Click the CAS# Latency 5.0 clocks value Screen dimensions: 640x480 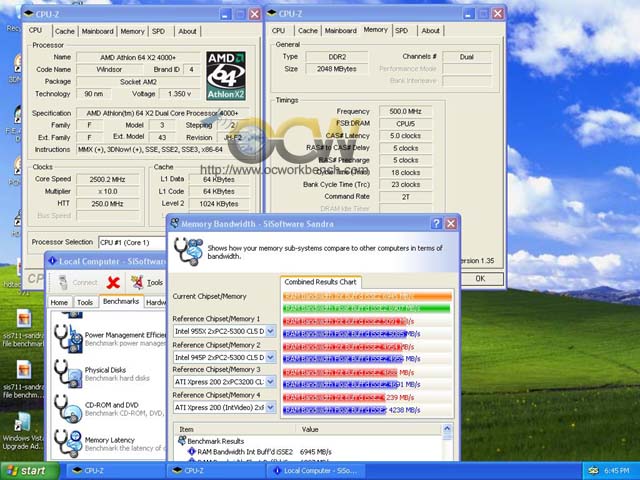tap(405, 136)
